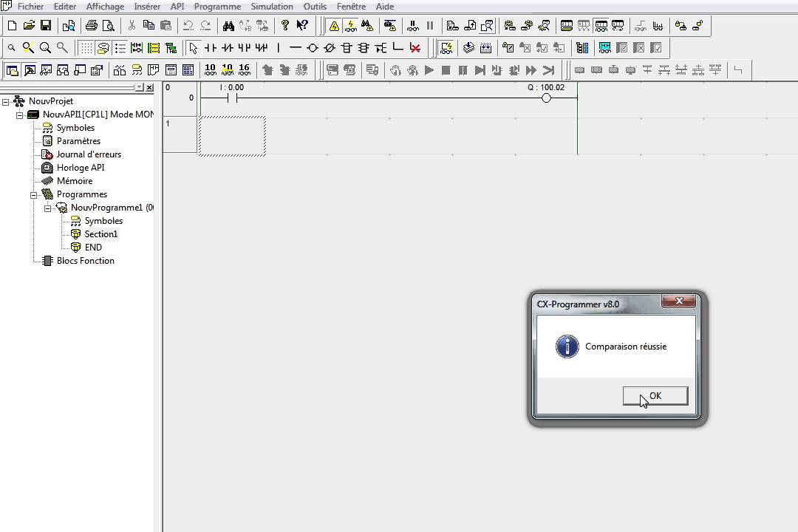Viewport: 798px width, 532px height.
Task: Insert a normally closed contact
Action: [228, 48]
